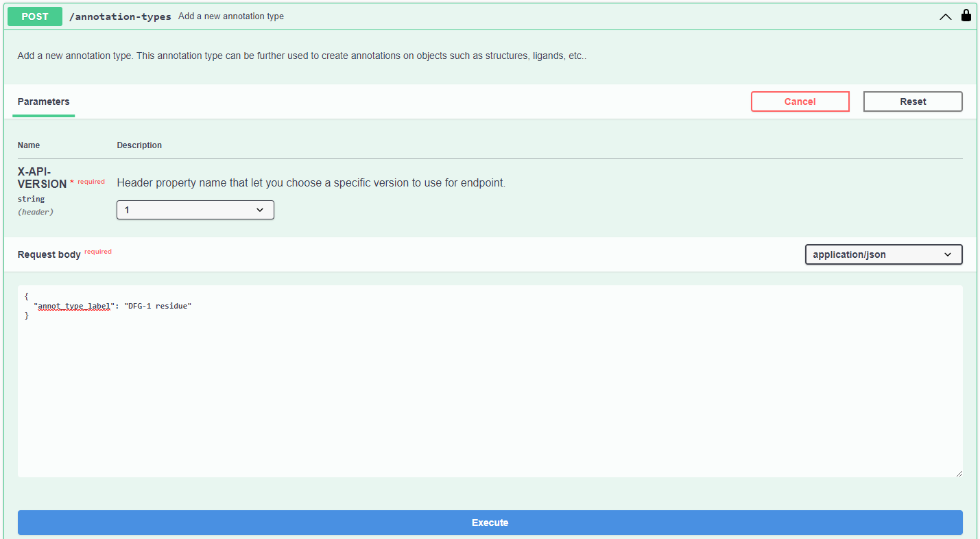Collapse the POST annotation-types operation
Screen dimensions: 980x539
pos(945,16)
